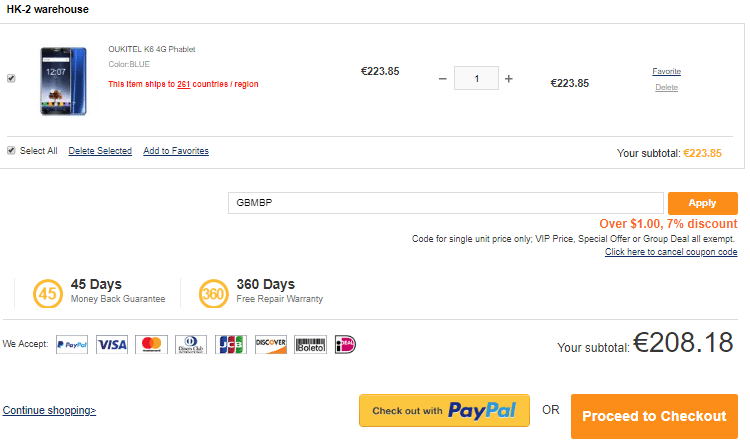Click the JCB card icon
This screenshot has height=444, width=750.
tap(231, 344)
